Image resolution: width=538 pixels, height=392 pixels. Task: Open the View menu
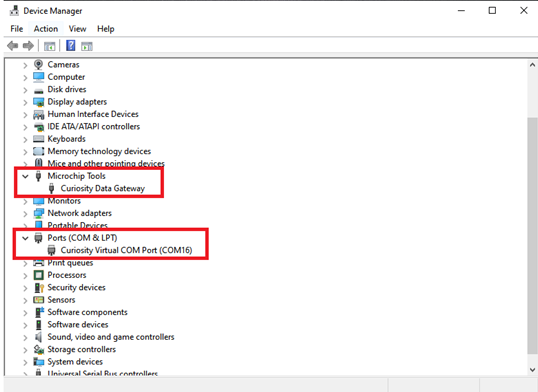(x=77, y=29)
